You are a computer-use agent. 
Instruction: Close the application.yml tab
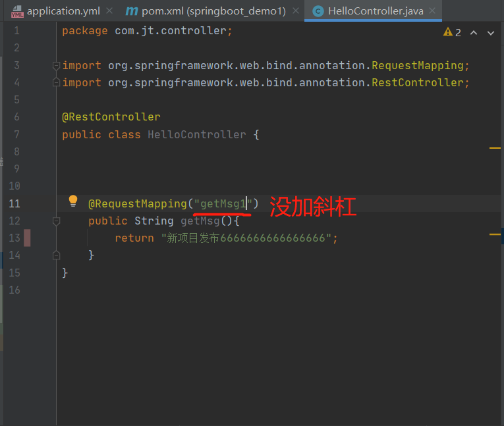[109, 11]
